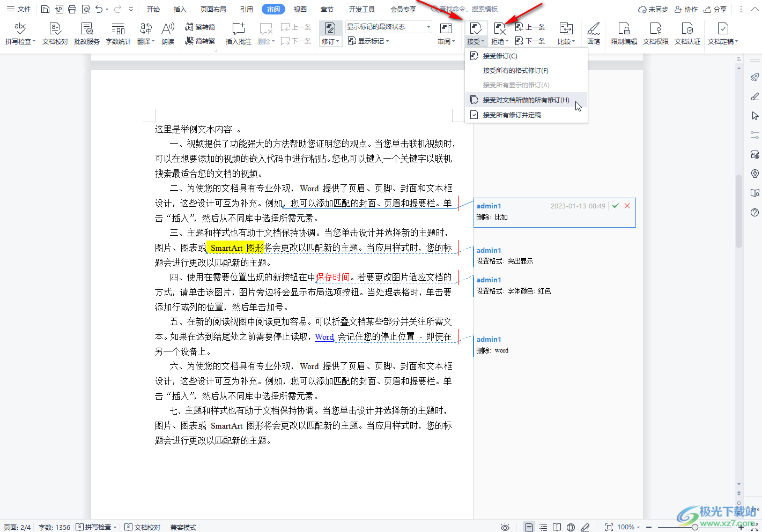Switch to the 页面布局 ribbon tab
Screen dimensions: 762x532
point(213,9)
